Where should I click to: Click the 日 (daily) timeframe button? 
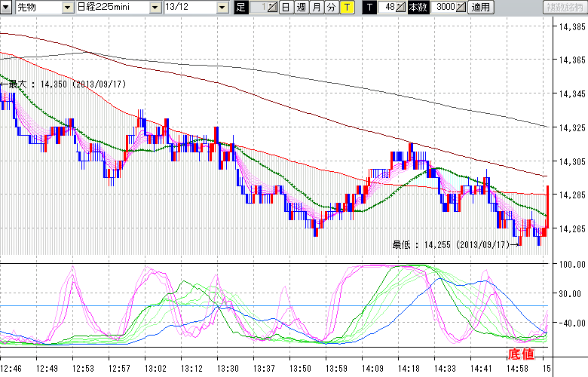point(286,8)
